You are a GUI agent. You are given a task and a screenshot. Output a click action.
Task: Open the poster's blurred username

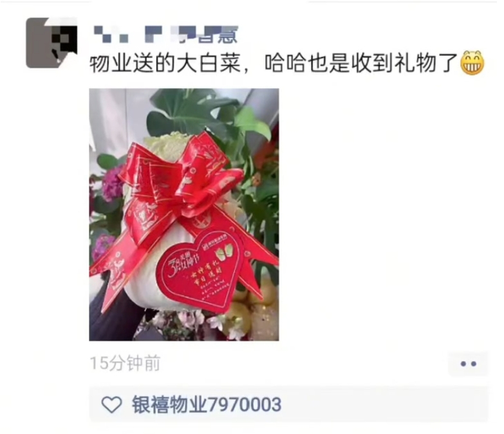(165, 35)
